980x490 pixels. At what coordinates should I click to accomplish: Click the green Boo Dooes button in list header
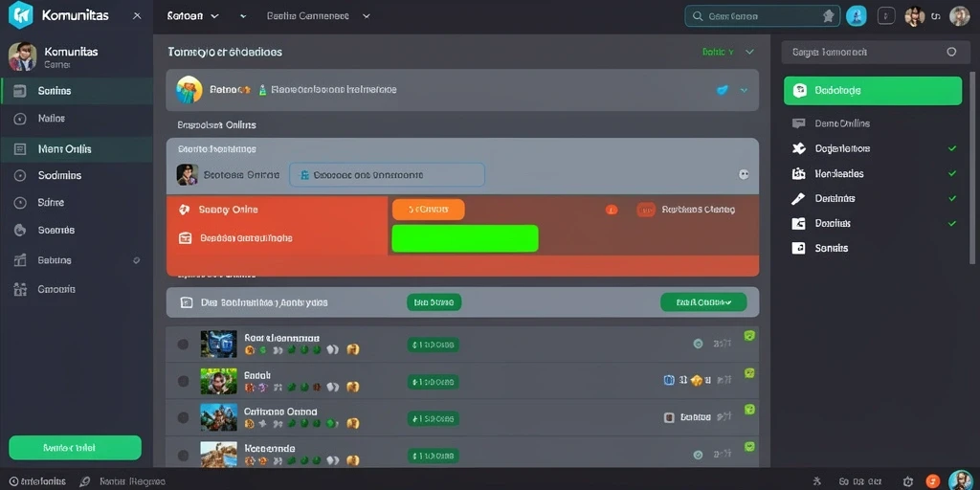[434, 302]
